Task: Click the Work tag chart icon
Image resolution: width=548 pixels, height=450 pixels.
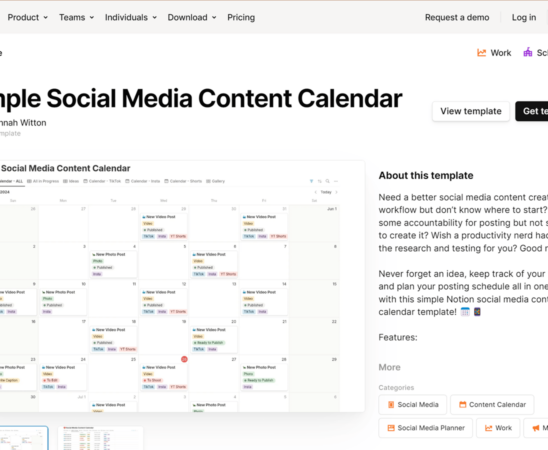Action: point(489,428)
